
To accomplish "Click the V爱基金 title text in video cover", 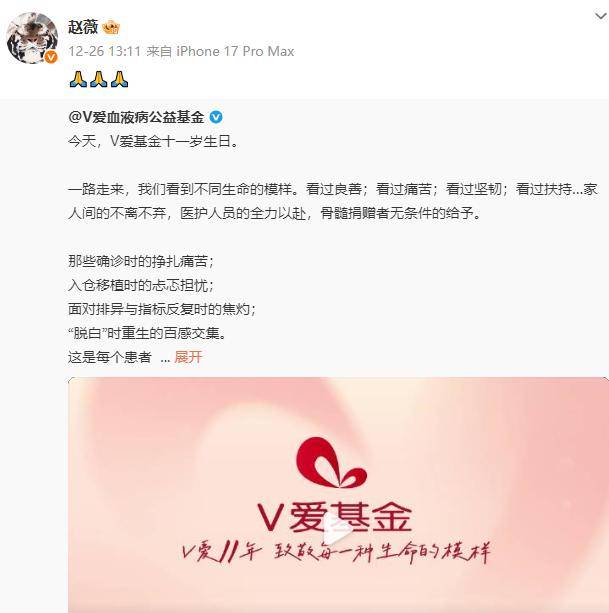I will coord(335,518).
